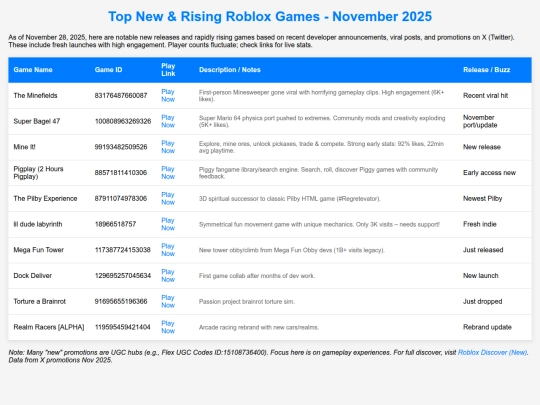
Task: Click game ID 117387724153038
Action: pos(122,250)
